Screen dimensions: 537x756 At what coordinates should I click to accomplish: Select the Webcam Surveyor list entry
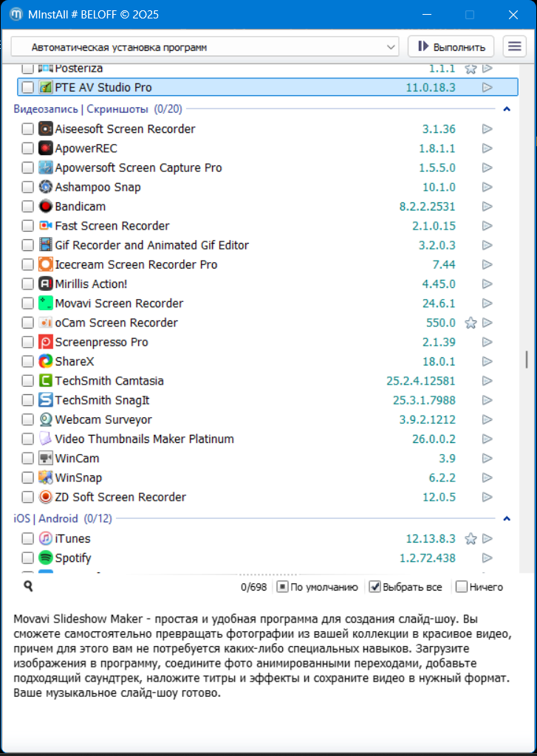click(x=103, y=419)
